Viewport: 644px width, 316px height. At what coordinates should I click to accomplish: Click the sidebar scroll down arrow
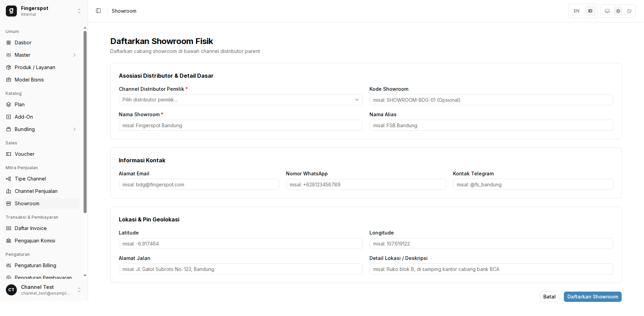click(85, 275)
